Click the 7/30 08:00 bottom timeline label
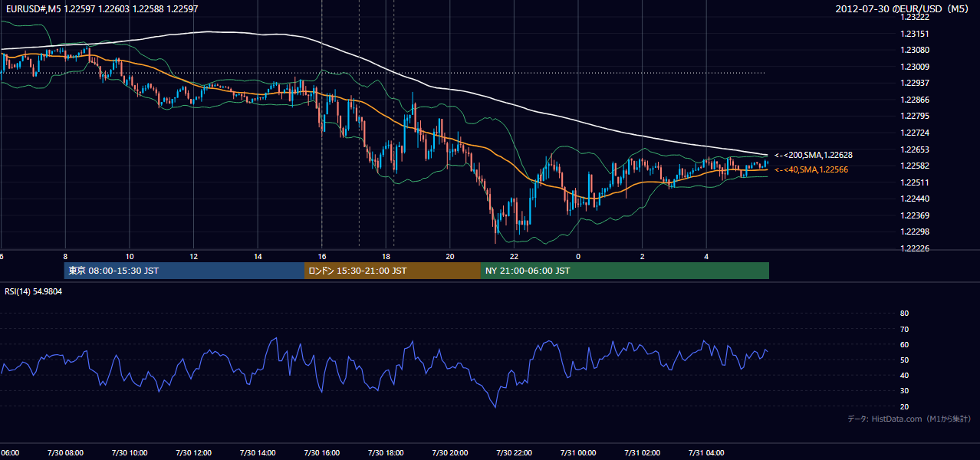 [65, 452]
